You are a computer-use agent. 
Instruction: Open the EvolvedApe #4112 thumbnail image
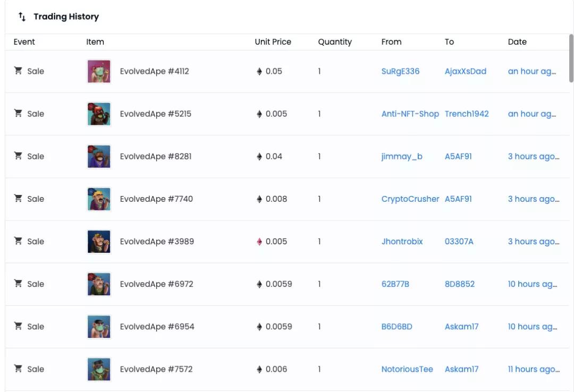pos(99,71)
